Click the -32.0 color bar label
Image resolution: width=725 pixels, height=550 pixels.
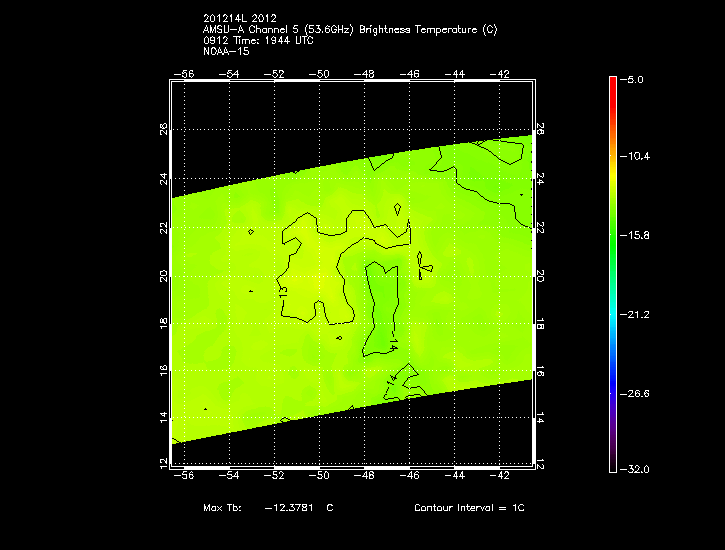638,469
